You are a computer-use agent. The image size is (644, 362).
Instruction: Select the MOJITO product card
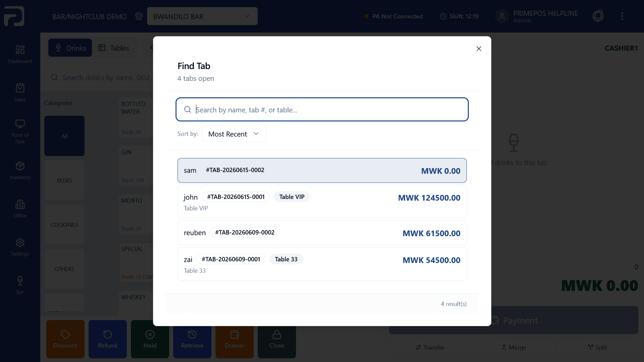coord(136,214)
